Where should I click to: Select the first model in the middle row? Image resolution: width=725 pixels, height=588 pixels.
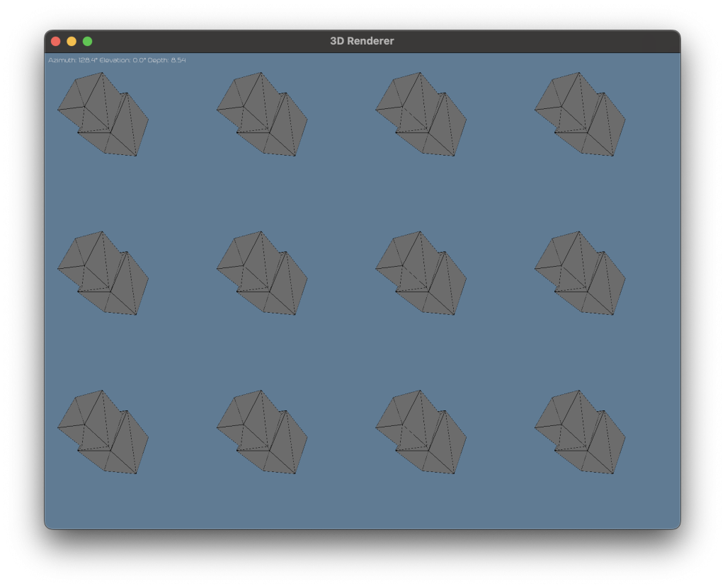pos(103,273)
